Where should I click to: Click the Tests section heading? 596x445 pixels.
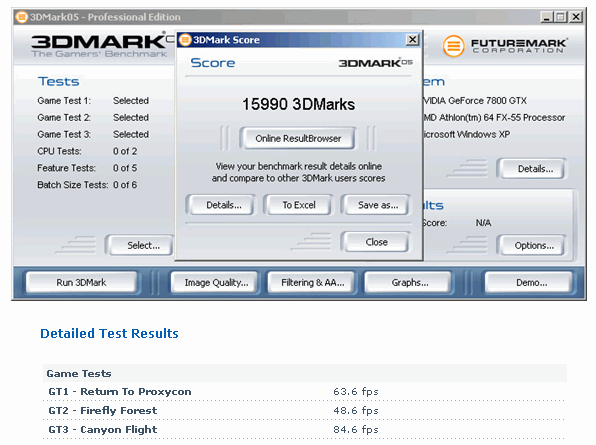(x=59, y=81)
